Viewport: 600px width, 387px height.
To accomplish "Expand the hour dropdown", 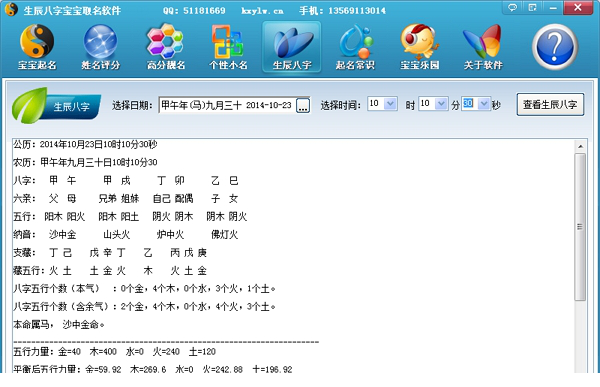I will click(x=391, y=104).
